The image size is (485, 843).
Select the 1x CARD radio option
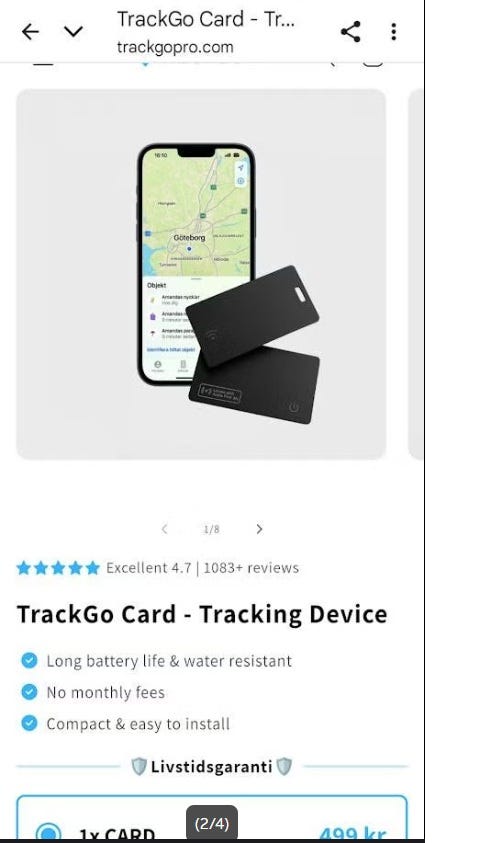[x=48, y=832]
